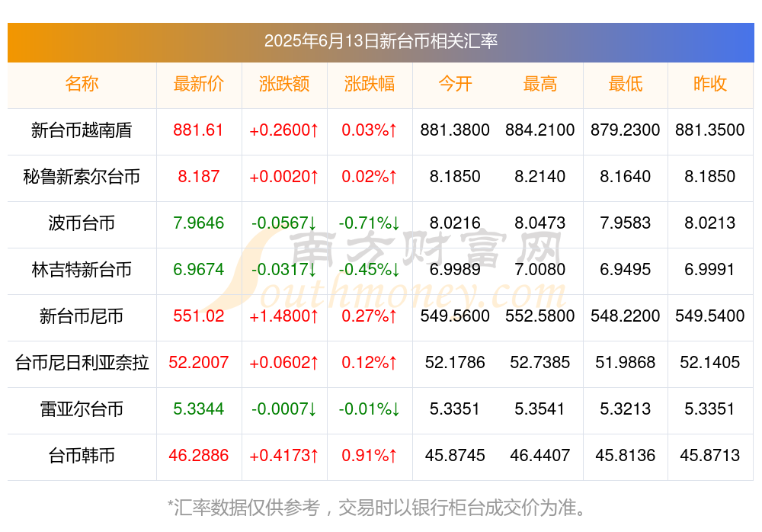
Task: Click the row name 秘鲁新索尔台币
Action: pyautogui.click(x=82, y=177)
